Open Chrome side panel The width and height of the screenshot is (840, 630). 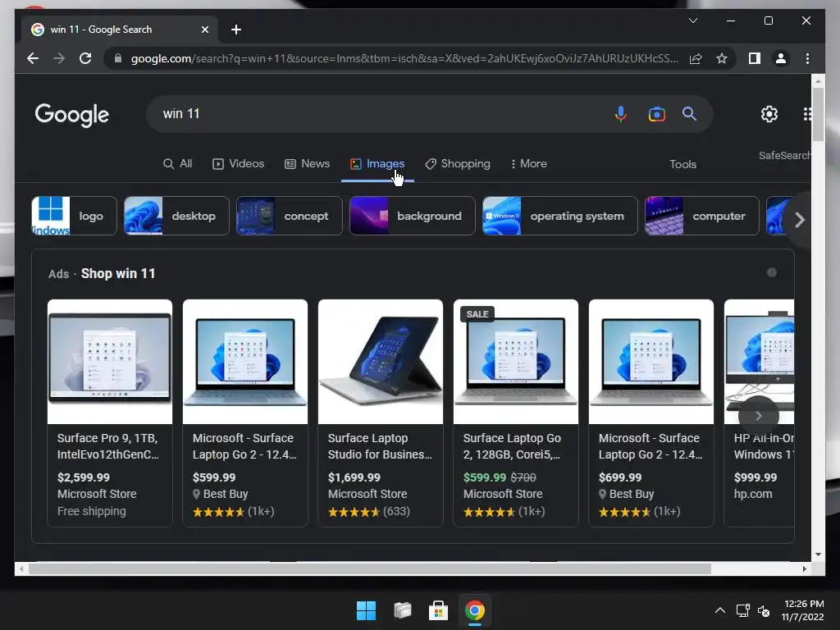[x=755, y=58]
